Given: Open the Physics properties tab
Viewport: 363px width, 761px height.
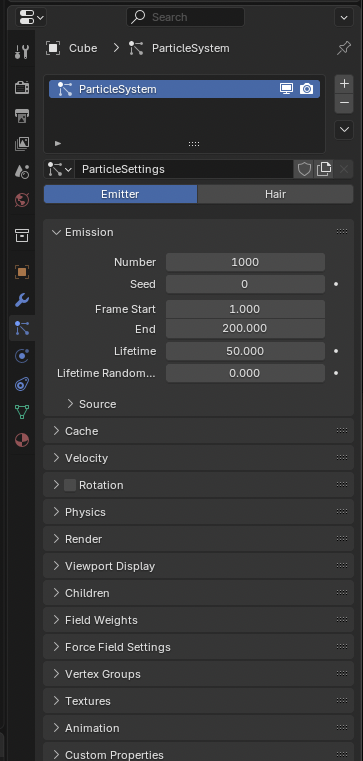Looking at the screenshot, I should click(22, 356).
